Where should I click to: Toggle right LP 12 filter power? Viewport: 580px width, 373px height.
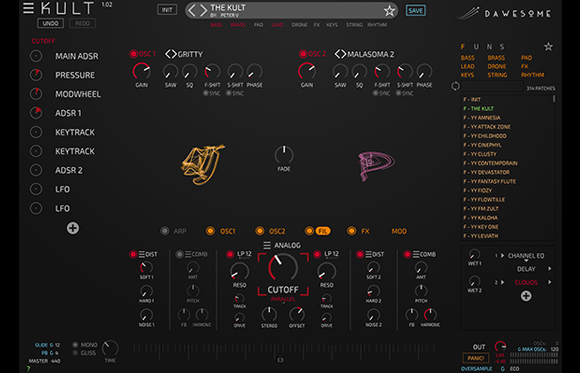point(317,254)
